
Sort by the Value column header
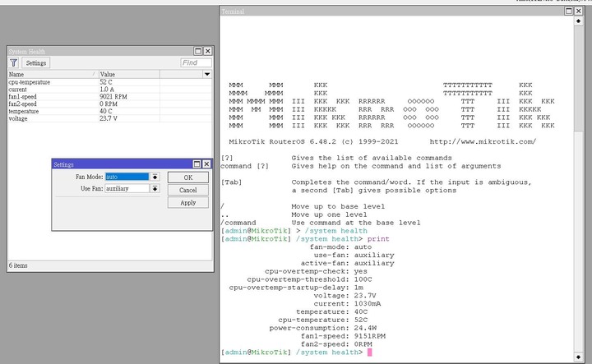pos(129,74)
